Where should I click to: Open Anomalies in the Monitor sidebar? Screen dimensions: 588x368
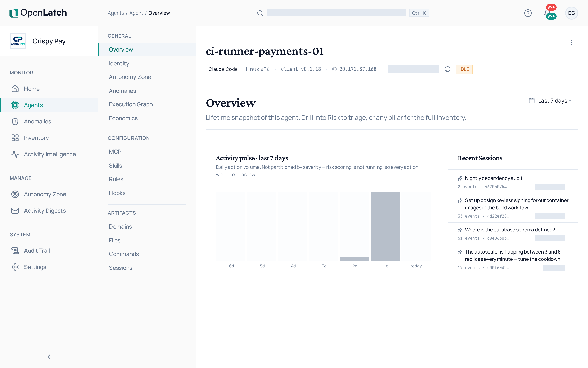(x=49, y=121)
